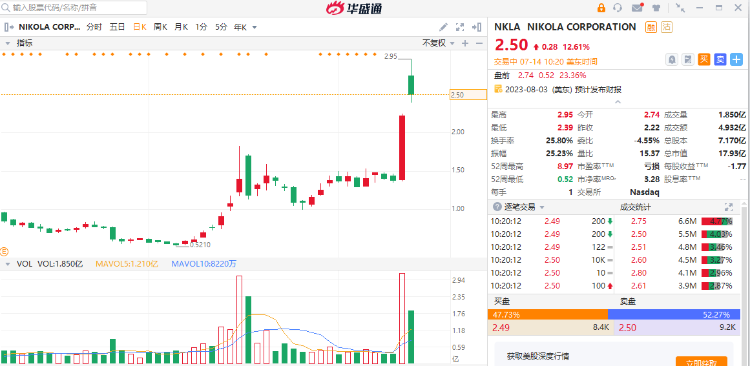Open the lock screen icon
The image size is (750, 366).
tap(601, 8)
